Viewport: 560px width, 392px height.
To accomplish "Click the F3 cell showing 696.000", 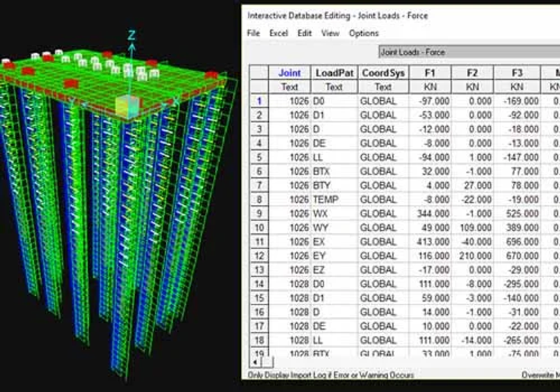I will coord(517,241).
